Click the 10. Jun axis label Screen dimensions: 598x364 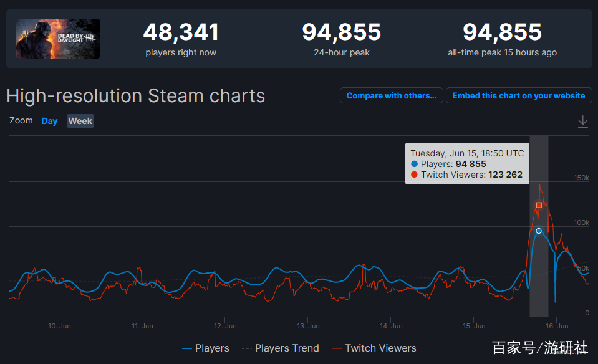pos(59,326)
